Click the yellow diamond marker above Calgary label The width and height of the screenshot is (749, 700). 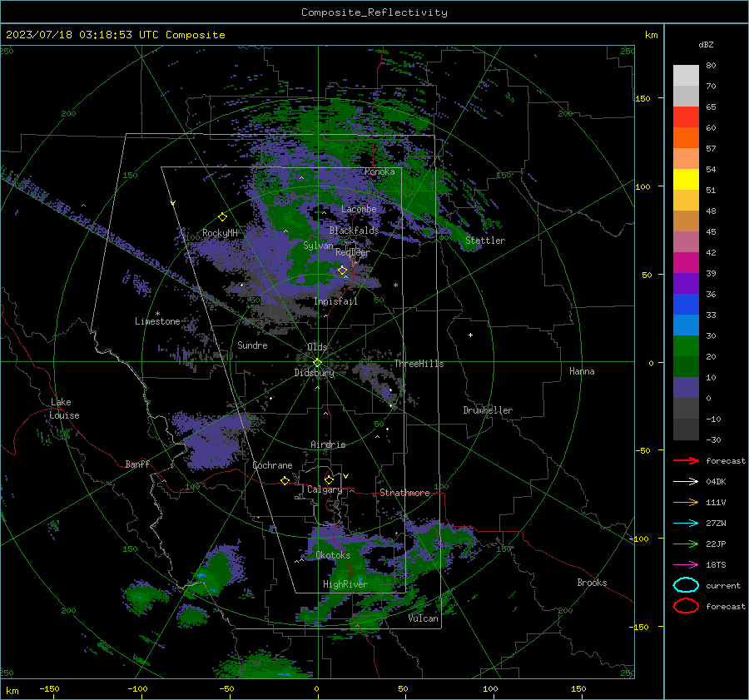click(329, 479)
